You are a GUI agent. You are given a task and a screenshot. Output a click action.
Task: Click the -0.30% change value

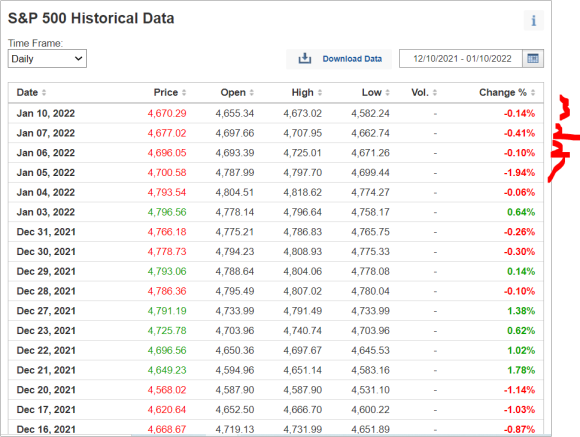pos(519,252)
